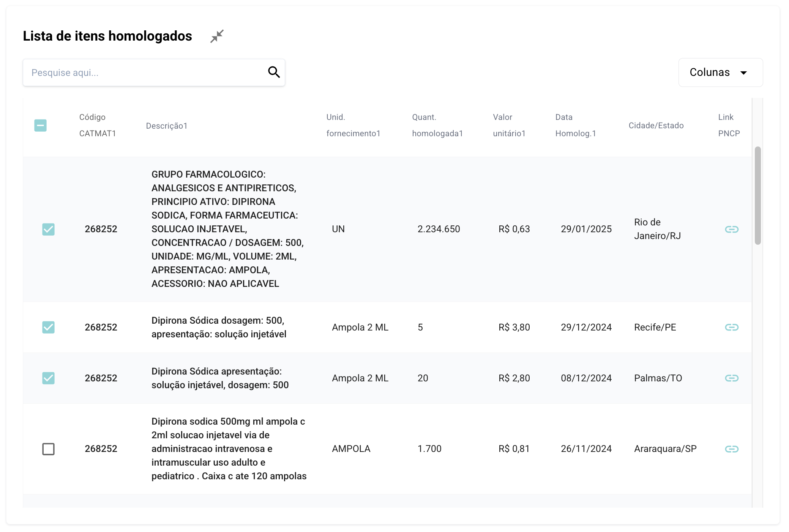Select the price cell R$ 0,63
The image size is (789, 532).
pos(514,229)
